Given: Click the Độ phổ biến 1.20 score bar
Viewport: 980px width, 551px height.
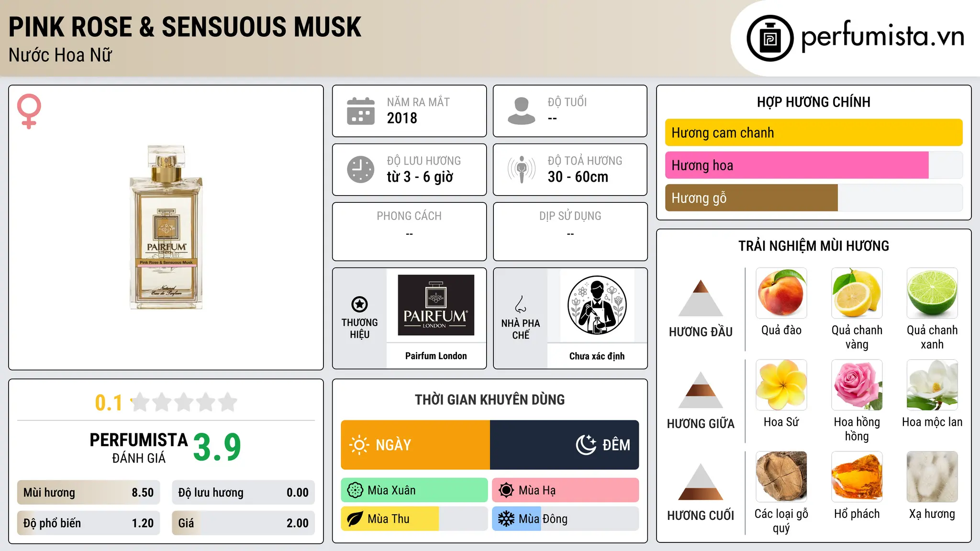Looking at the screenshot, I should click(89, 523).
